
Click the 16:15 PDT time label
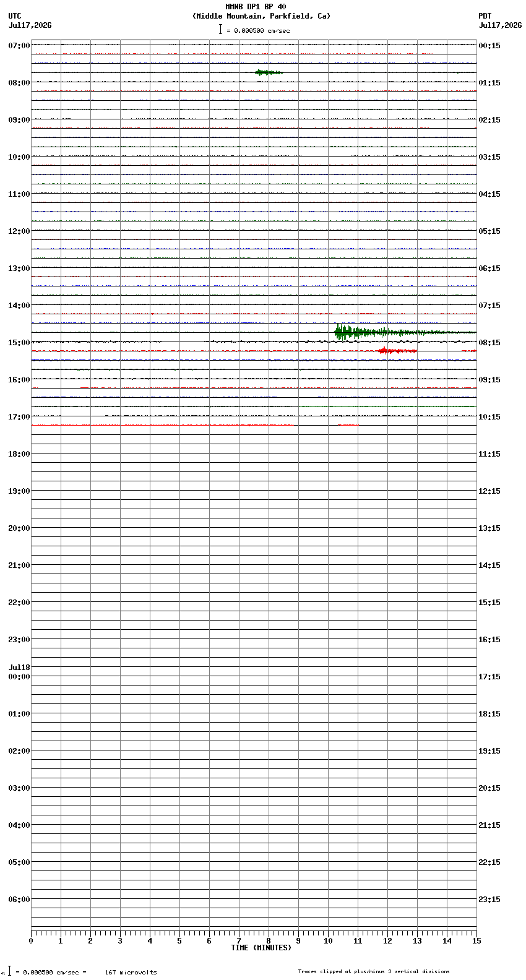[489, 640]
